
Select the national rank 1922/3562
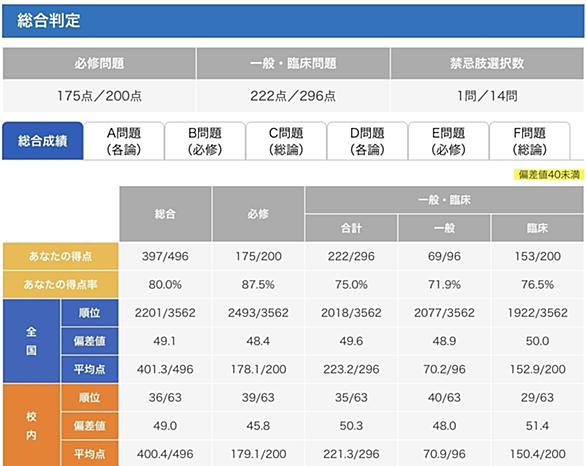537,313
